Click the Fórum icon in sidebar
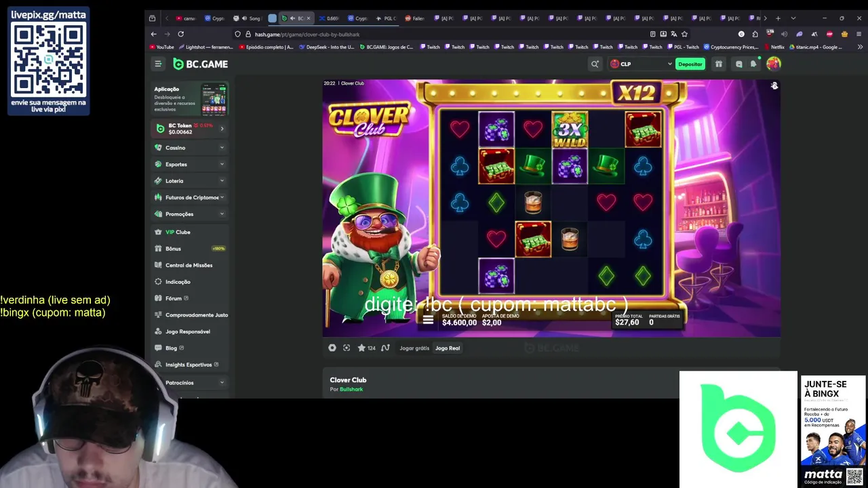This screenshot has height=488, width=868. click(159, 298)
